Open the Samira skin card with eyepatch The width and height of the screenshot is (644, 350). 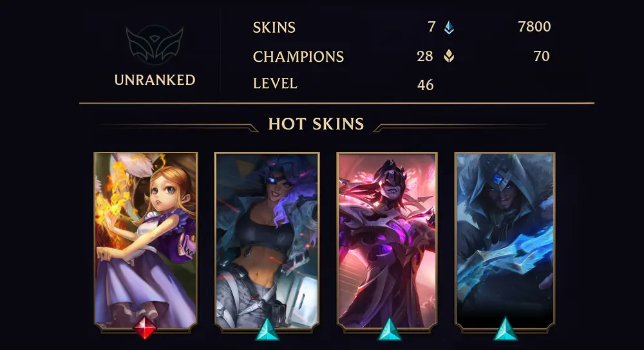tap(267, 241)
